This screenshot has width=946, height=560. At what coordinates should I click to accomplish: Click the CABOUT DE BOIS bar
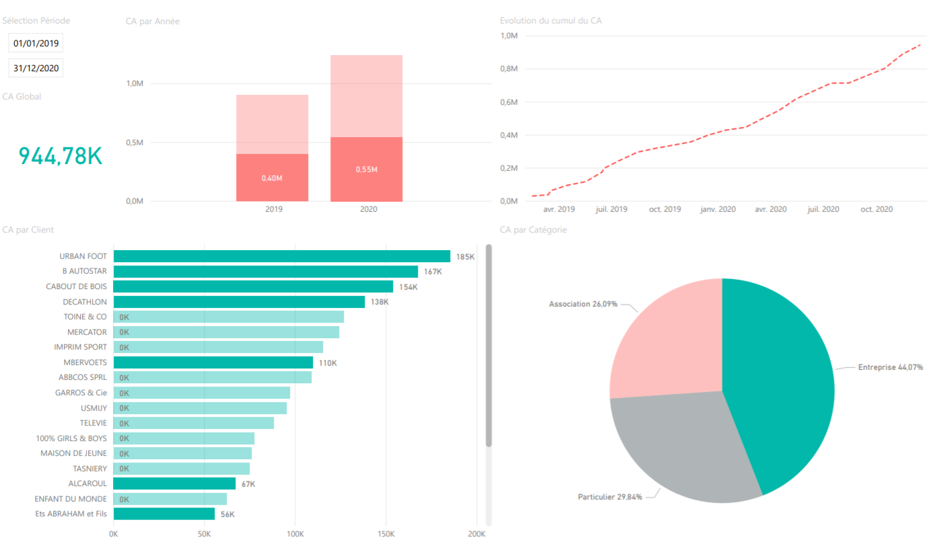coord(253,286)
